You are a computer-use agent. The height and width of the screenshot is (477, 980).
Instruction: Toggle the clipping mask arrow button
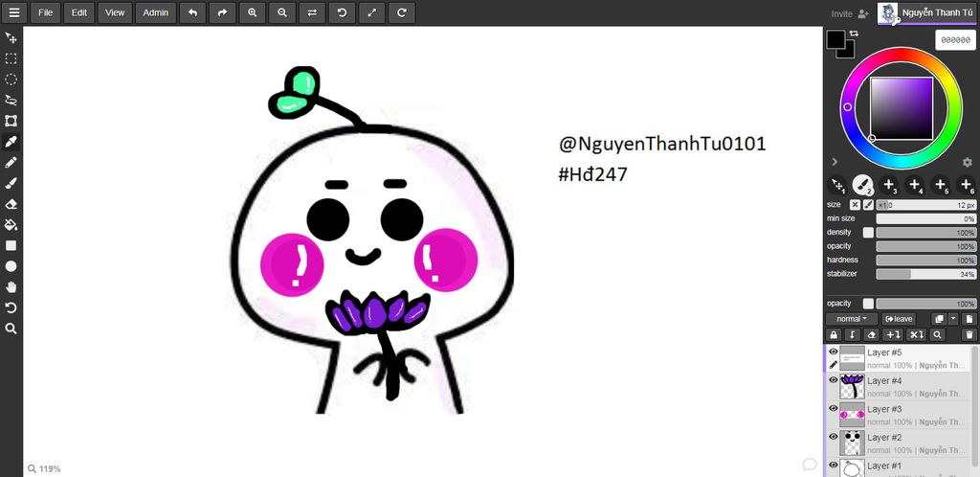[x=853, y=335]
